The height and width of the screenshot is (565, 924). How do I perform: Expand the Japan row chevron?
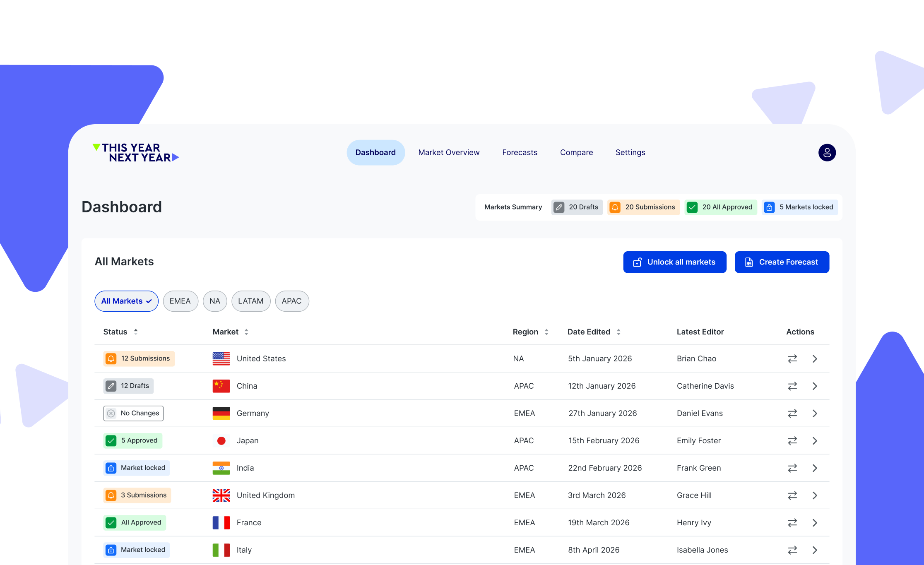pos(815,441)
